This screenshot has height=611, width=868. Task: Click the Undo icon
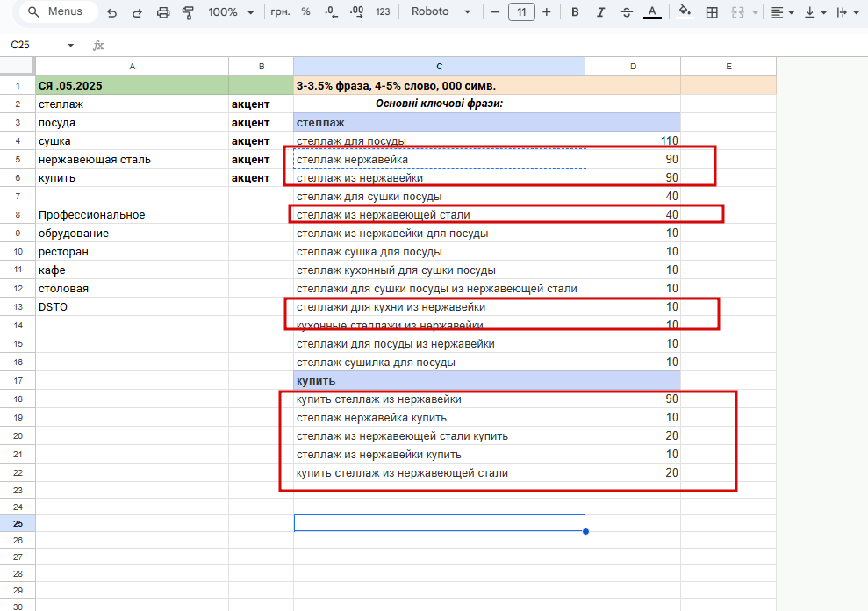pyautogui.click(x=112, y=12)
